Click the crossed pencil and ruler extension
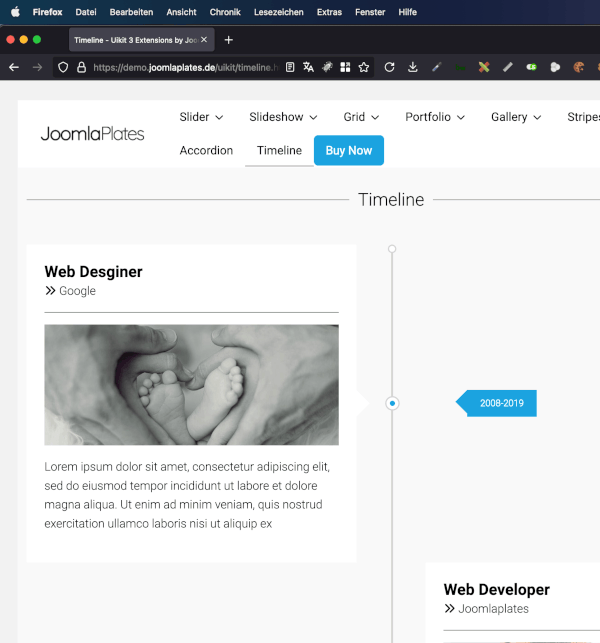Image resolution: width=600 pixels, height=643 pixels. click(484, 67)
